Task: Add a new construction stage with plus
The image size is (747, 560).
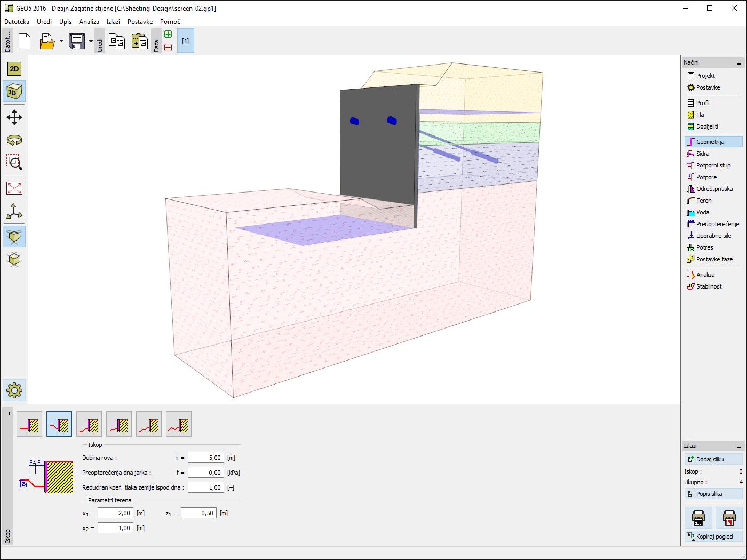Action: [168, 35]
